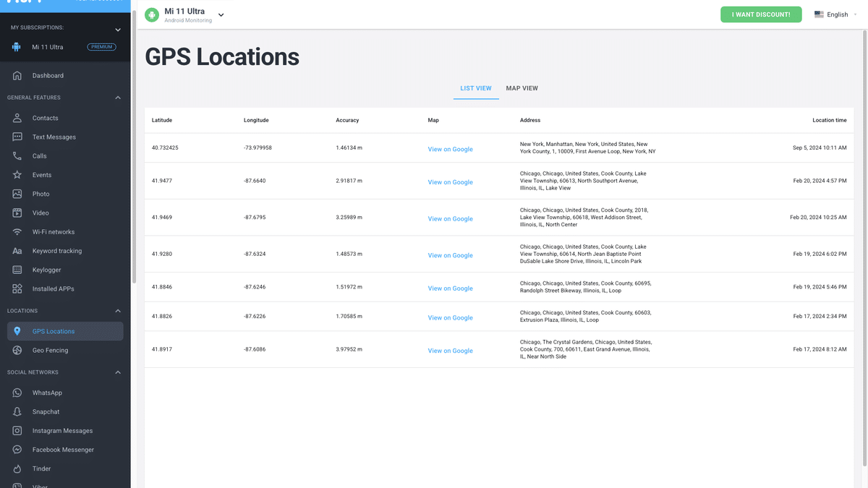This screenshot has width=868, height=488.
Task: Click the I WANT DISCOUNT button
Action: click(761, 14)
